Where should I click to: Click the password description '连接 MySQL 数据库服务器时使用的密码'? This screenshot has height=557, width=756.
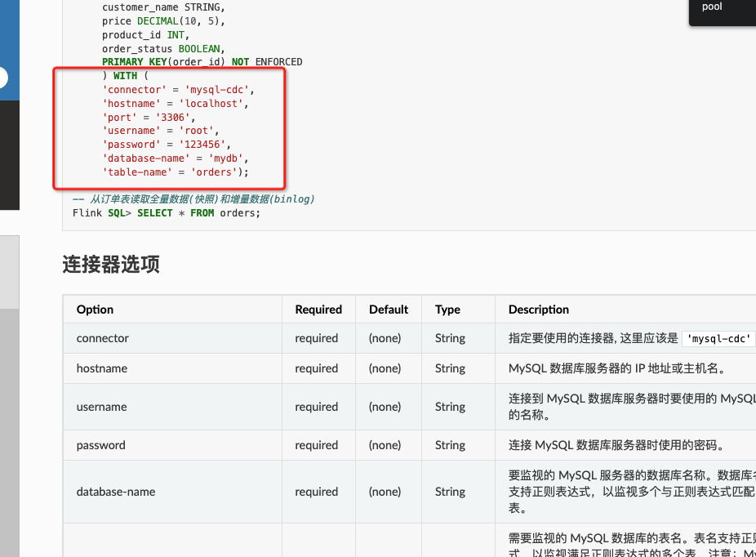coord(616,445)
